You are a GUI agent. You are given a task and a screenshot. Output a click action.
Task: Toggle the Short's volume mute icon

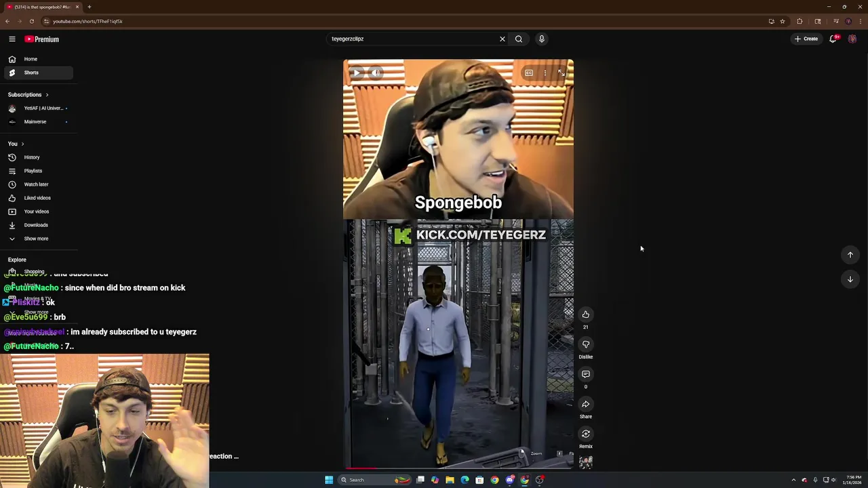pyautogui.click(x=376, y=73)
